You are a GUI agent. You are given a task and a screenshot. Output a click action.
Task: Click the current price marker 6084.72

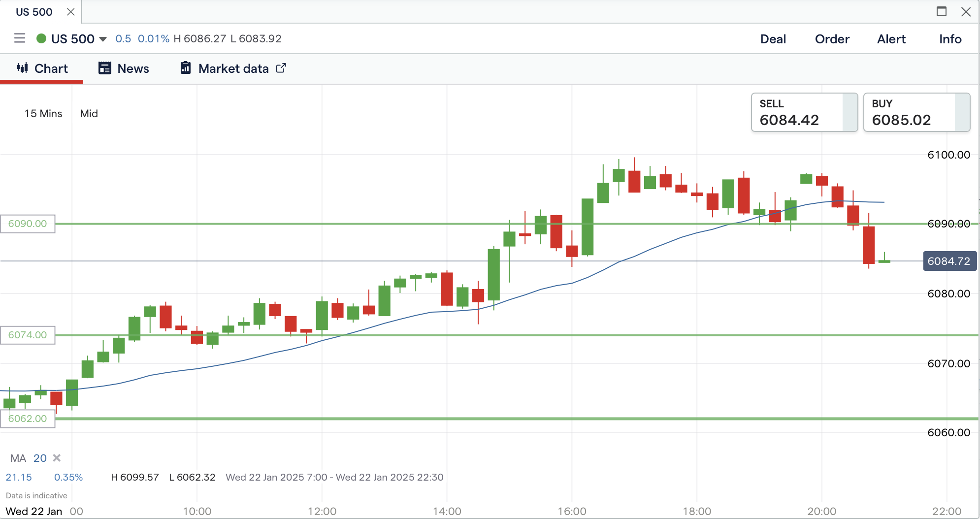(x=948, y=261)
